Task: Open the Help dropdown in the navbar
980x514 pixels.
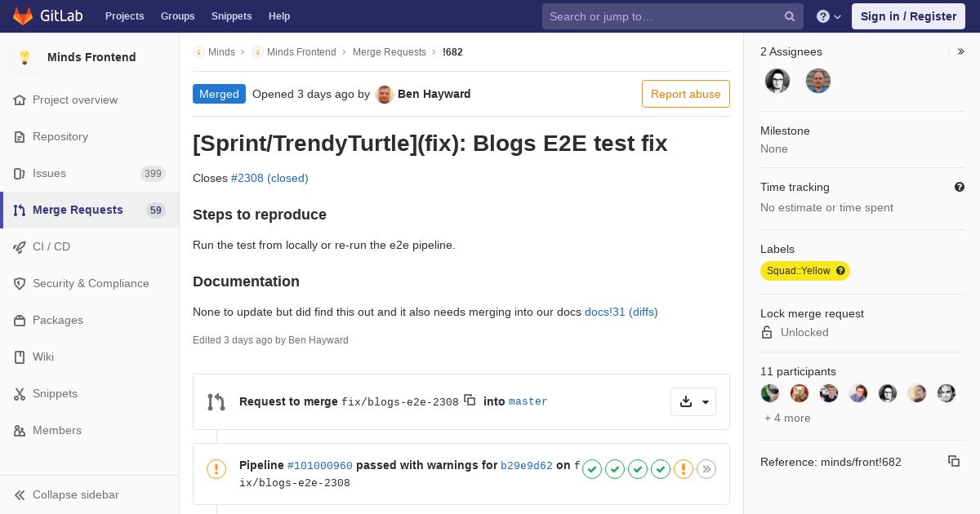Action: 829,16
